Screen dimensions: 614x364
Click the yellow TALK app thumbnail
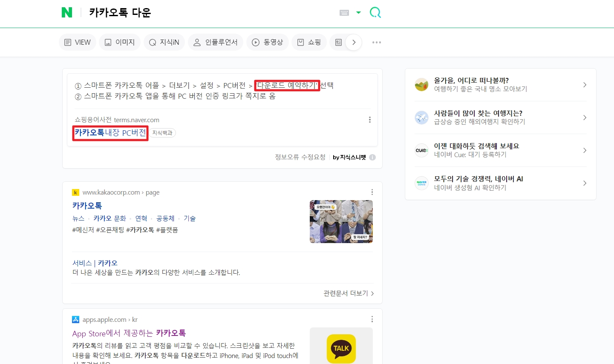[341, 348]
